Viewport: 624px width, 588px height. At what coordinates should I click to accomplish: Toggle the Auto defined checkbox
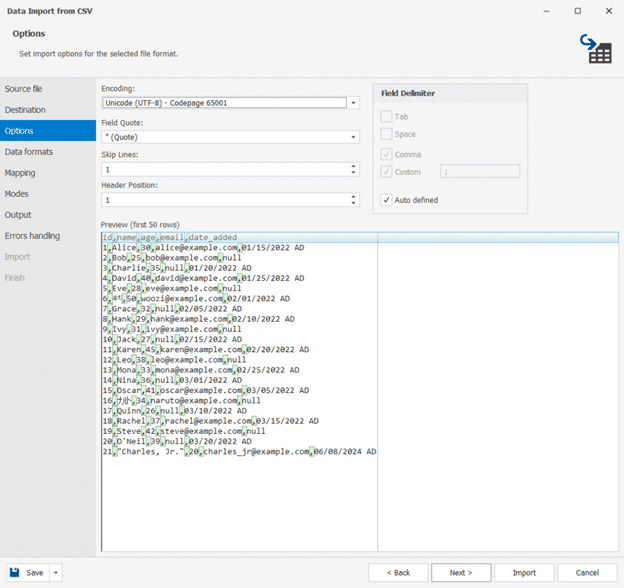pyautogui.click(x=386, y=200)
